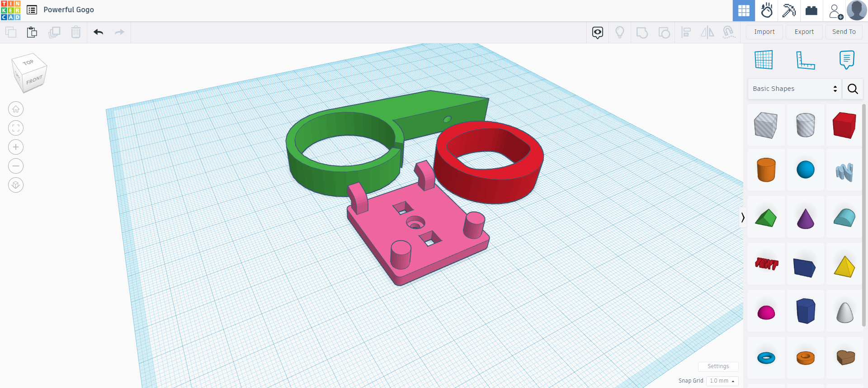Select the red Box shape
868x388 pixels.
pos(844,125)
